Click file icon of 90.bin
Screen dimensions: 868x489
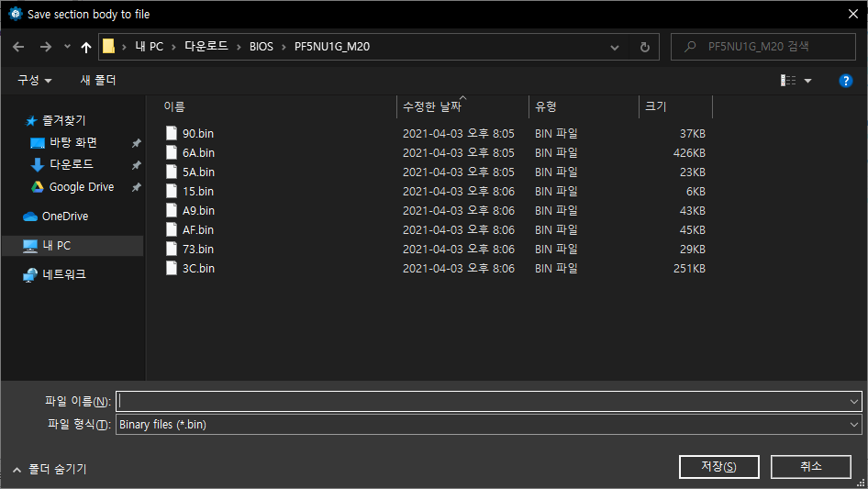click(172, 133)
